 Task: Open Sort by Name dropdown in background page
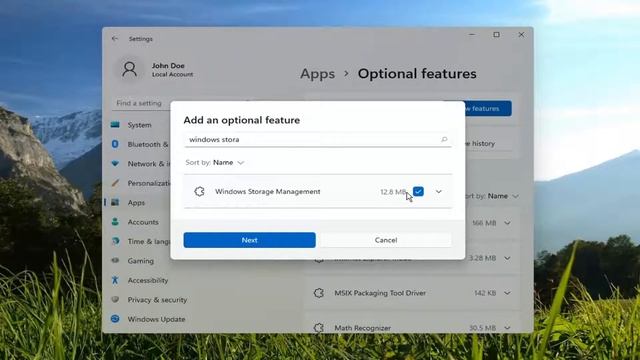(x=492, y=196)
